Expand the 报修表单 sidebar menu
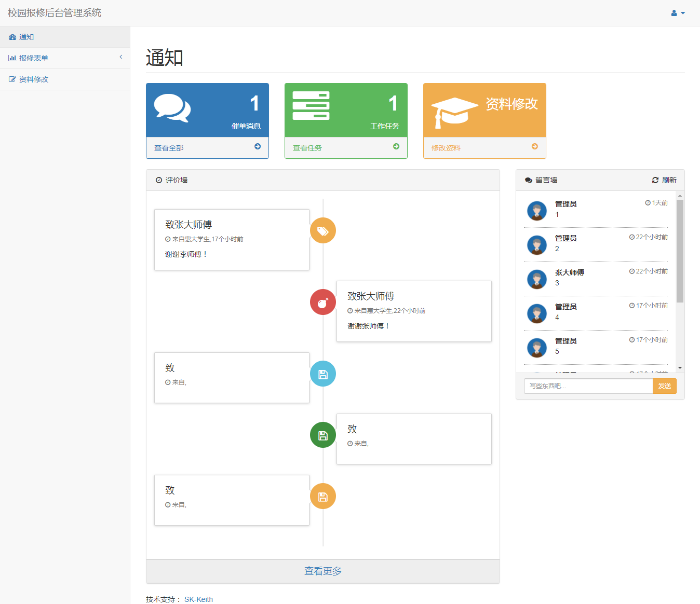This screenshot has width=700, height=604. pos(65,58)
